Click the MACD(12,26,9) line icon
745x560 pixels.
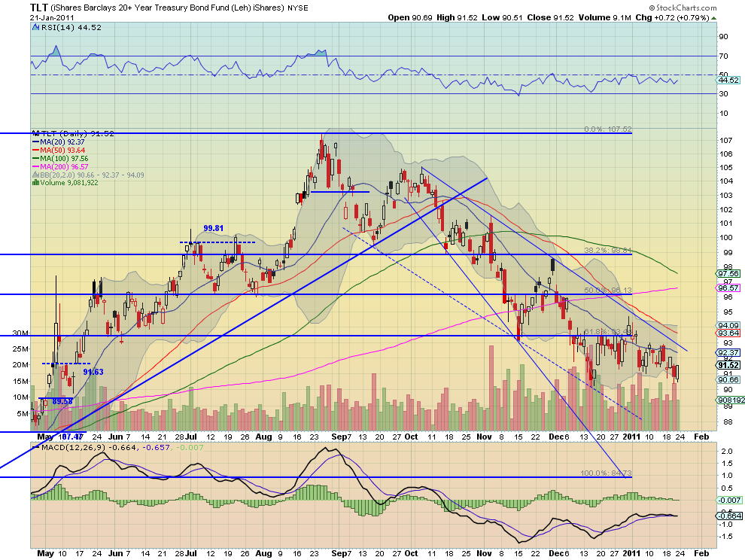(35, 447)
